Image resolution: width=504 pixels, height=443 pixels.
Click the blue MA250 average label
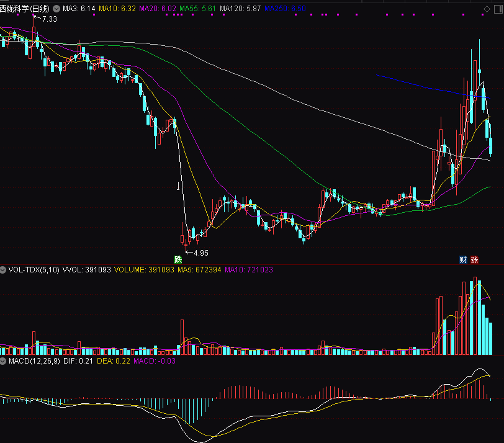(284, 9)
